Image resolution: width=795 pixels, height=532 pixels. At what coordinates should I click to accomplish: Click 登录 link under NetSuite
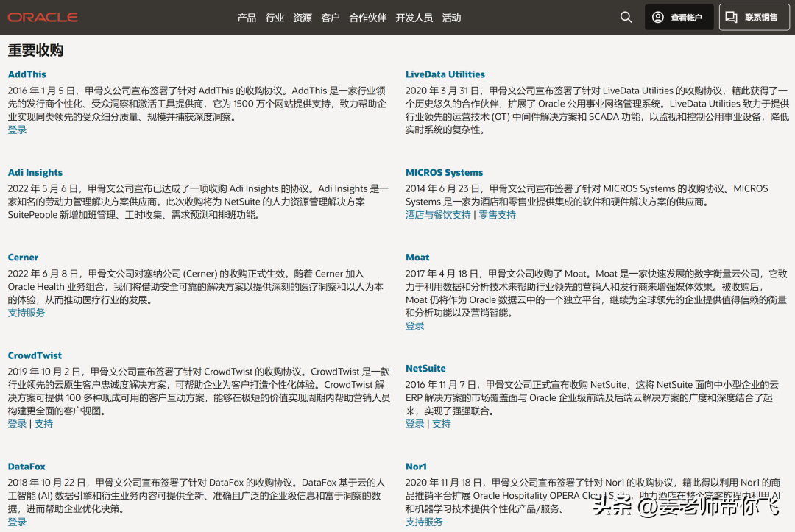(x=415, y=424)
